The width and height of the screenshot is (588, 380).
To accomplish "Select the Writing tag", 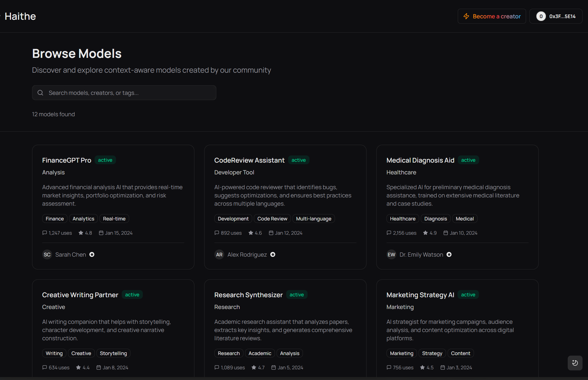I will click(x=54, y=353).
